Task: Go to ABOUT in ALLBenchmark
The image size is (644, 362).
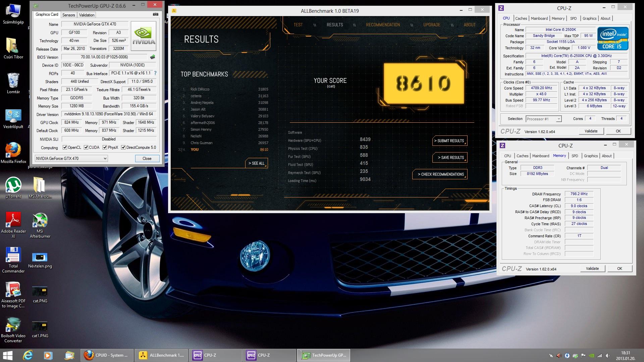Action: click(470, 25)
